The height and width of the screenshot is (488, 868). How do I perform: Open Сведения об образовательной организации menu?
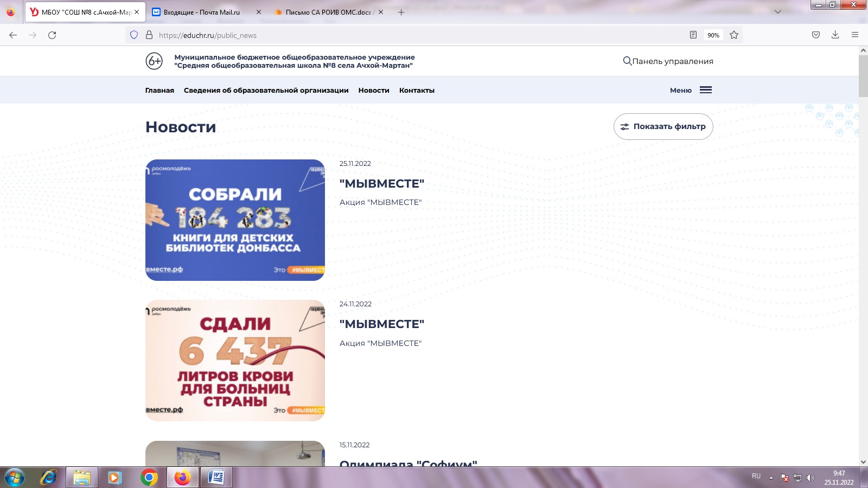266,91
